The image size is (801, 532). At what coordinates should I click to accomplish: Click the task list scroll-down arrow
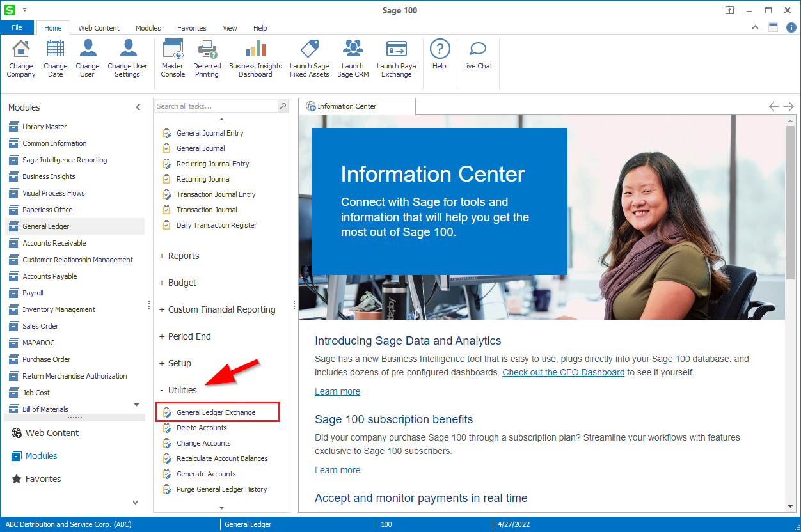pos(222,508)
